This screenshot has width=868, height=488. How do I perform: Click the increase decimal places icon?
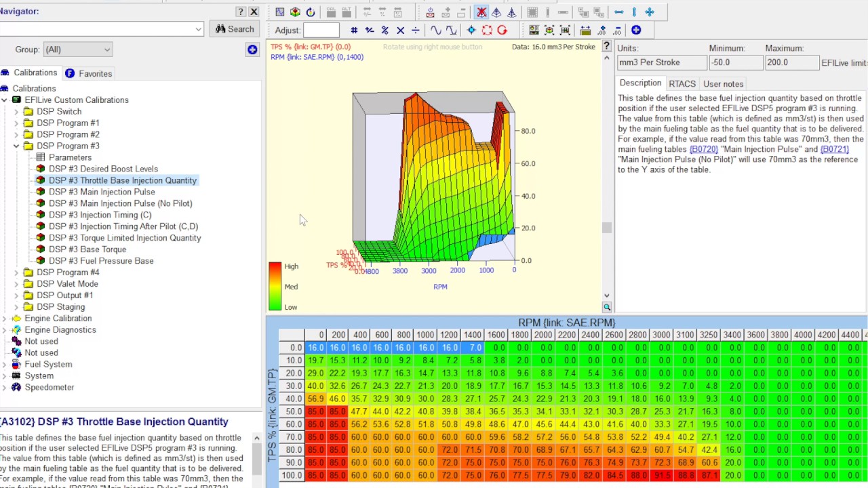pyautogui.click(x=601, y=30)
